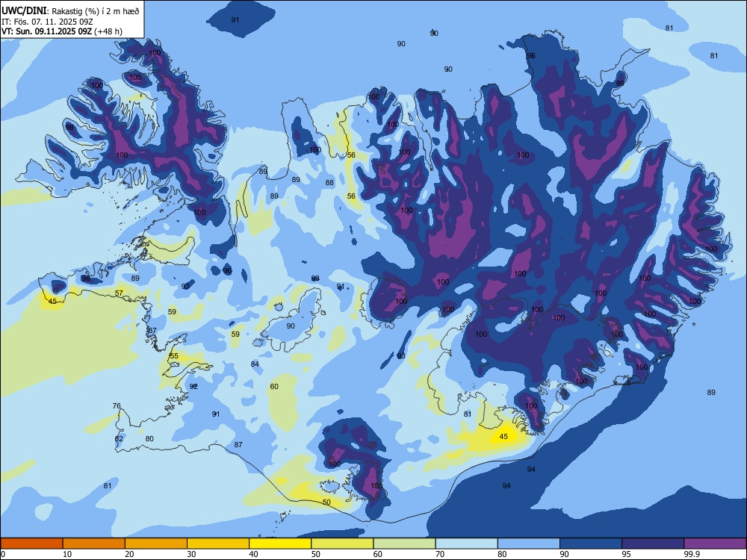Pick the amber 20–30 legend swatch

pyautogui.click(x=156, y=544)
